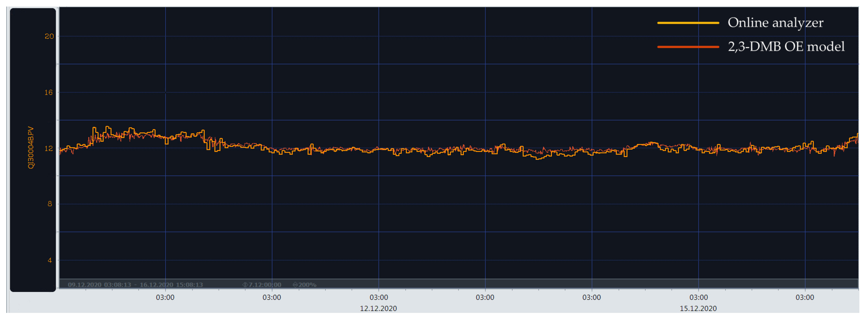
Task: Click the QI30004B.PV axis label
Action: coord(31,148)
